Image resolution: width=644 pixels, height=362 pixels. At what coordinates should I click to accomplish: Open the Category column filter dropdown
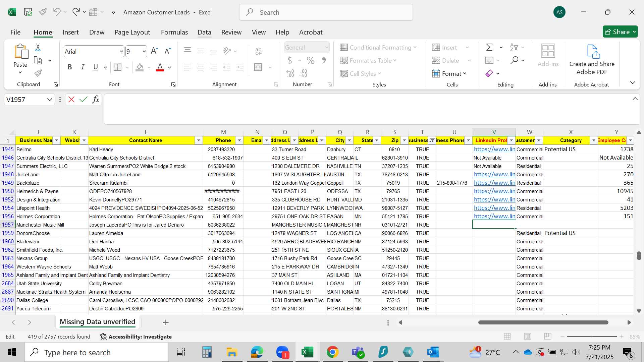(x=594, y=140)
